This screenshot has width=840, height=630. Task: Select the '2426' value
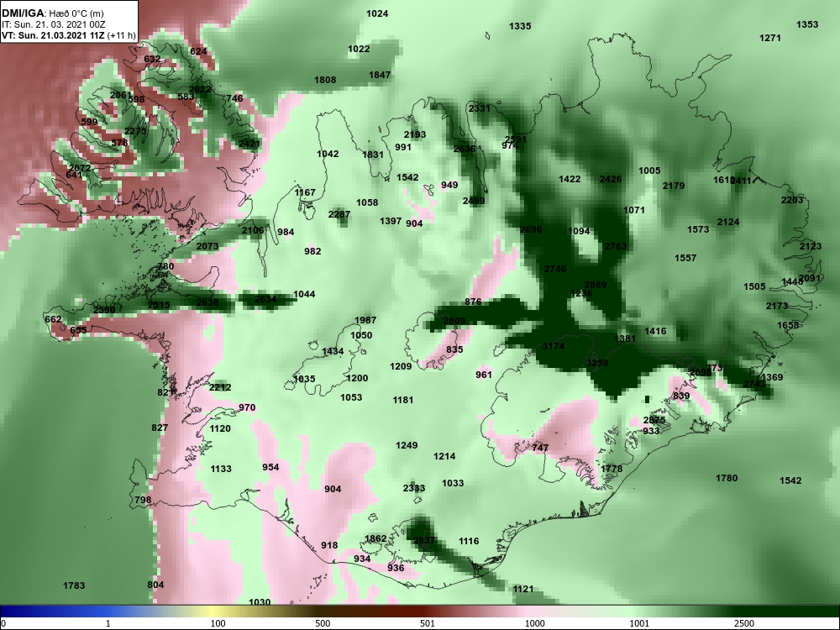click(611, 179)
